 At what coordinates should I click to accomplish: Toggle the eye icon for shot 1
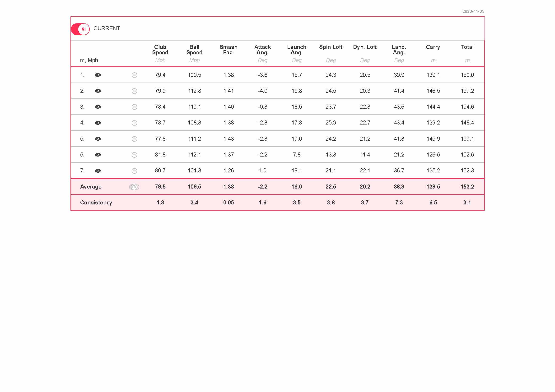(x=98, y=75)
